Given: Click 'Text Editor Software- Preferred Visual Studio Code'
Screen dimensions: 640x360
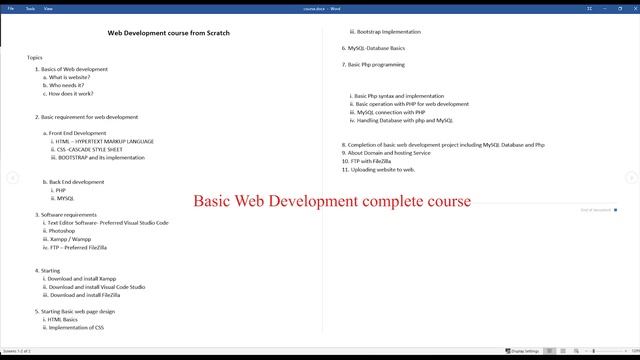Looking at the screenshot, I should tap(108, 223).
